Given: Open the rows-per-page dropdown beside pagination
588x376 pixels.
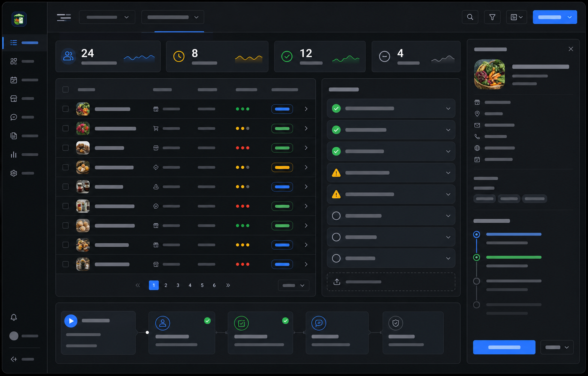Looking at the screenshot, I should click(x=294, y=285).
